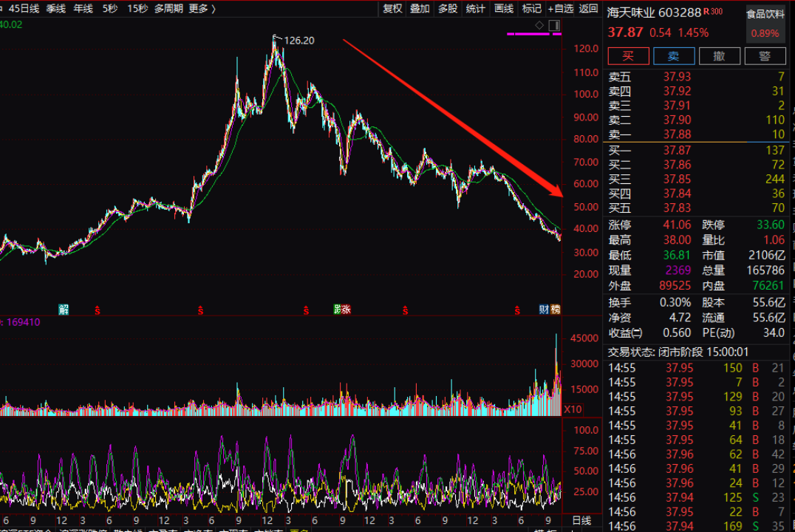The width and height of the screenshot is (795, 532).
Task: Select the 买五 37.83 order row
Action: click(x=696, y=208)
